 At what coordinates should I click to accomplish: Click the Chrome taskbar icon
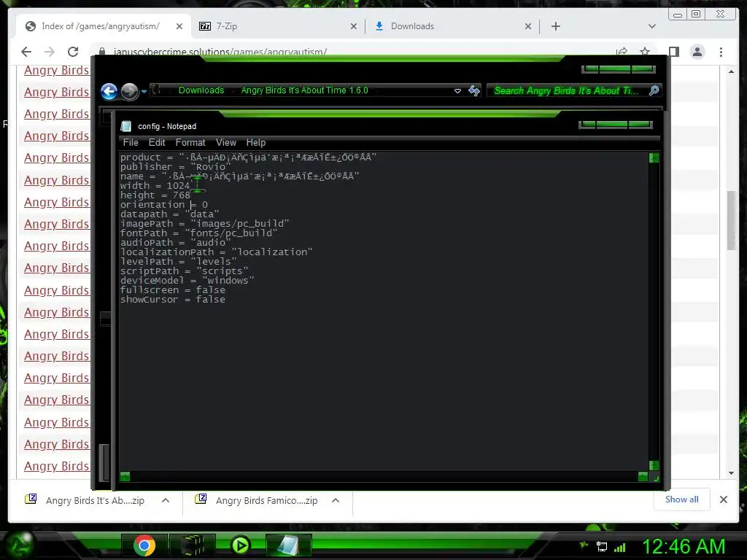coord(144,545)
